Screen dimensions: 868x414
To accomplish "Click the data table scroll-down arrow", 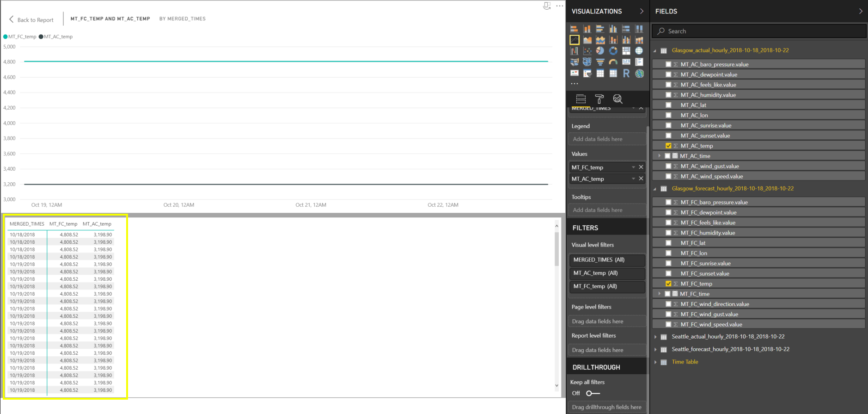I will coord(556,385).
